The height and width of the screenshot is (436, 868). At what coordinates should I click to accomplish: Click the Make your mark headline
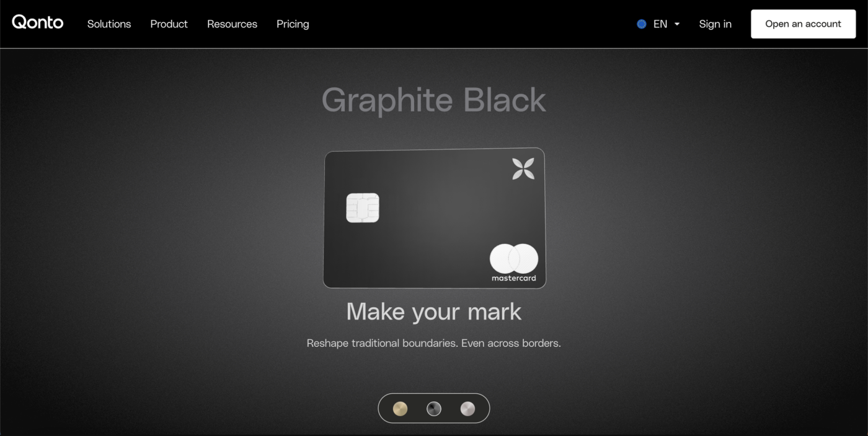tap(434, 312)
